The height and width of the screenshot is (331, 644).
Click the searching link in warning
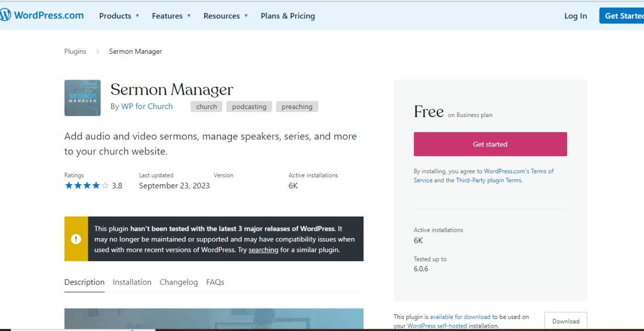tap(263, 250)
